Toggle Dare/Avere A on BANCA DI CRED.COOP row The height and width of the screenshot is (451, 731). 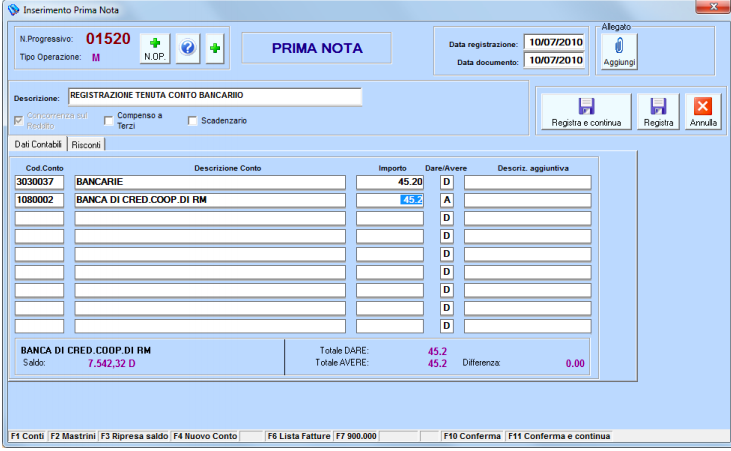click(447, 200)
